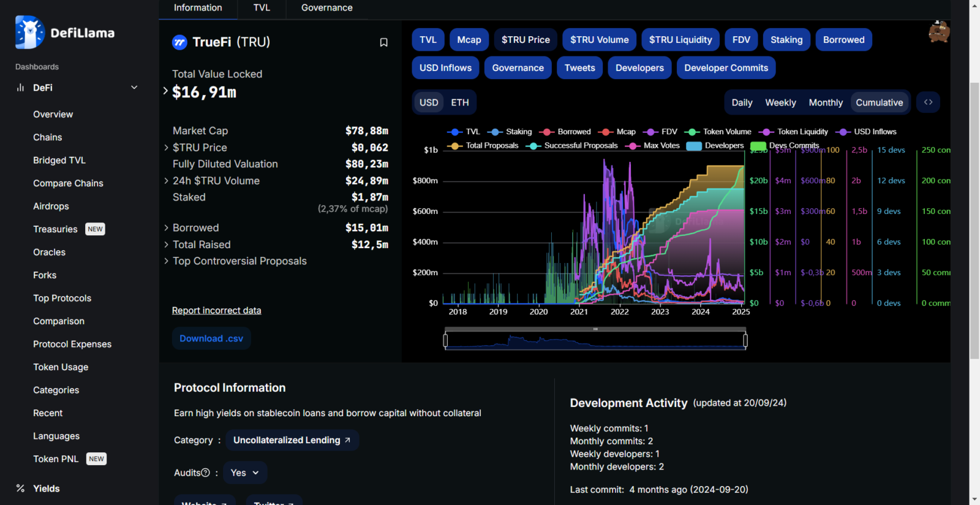
Task: Expand Top Controversial Proposals
Action: [x=166, y=261]
